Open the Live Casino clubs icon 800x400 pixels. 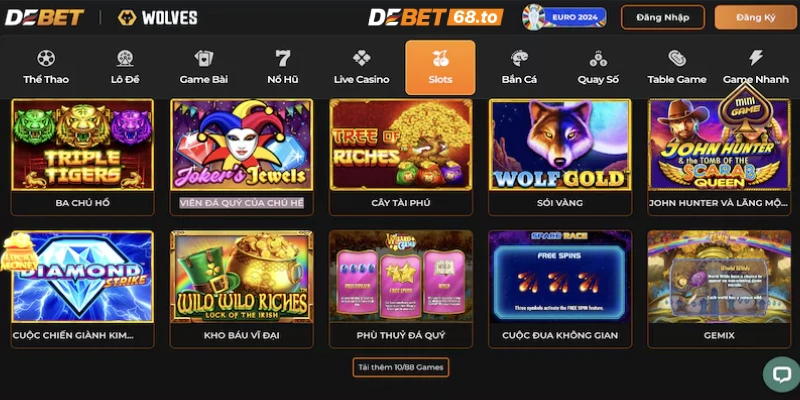pos(362,58)
